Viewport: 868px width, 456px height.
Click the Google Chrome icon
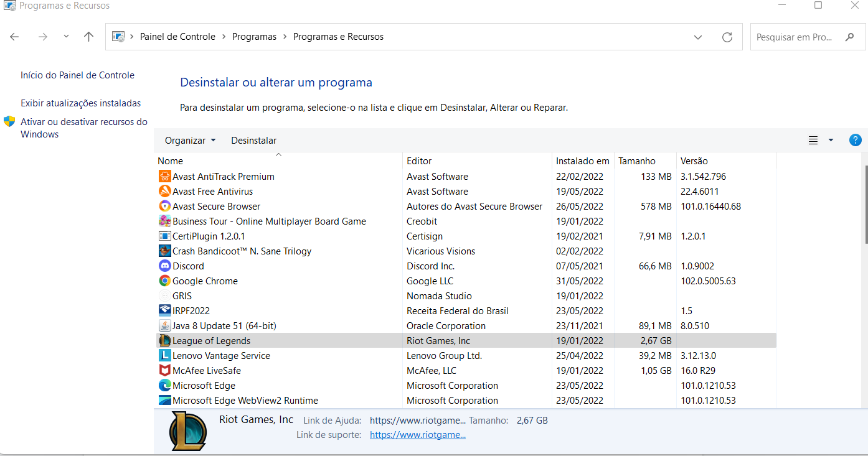(x=164, y=281)
